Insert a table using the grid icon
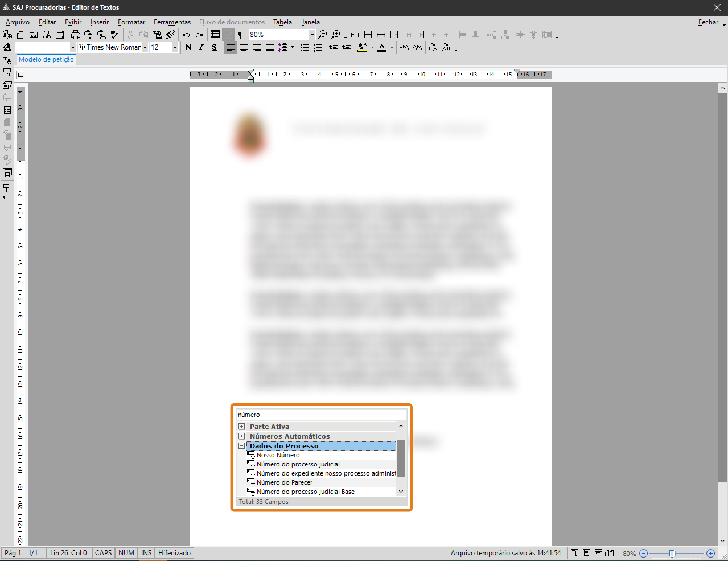The image size is (728, 561). [215, 35]
